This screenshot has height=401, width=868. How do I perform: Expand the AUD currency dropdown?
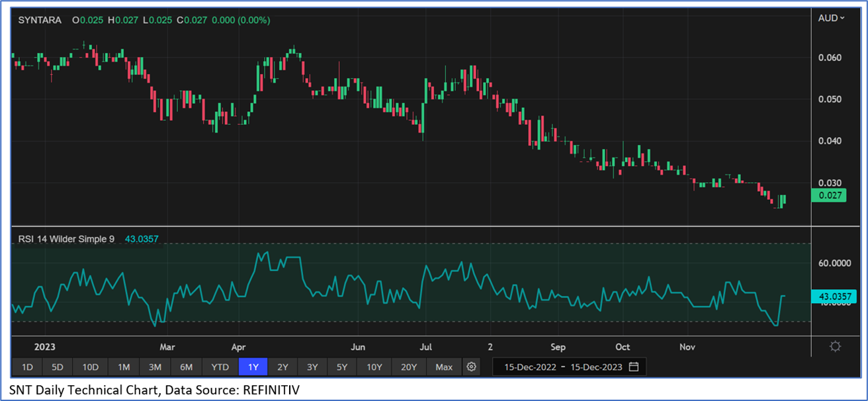831,18
